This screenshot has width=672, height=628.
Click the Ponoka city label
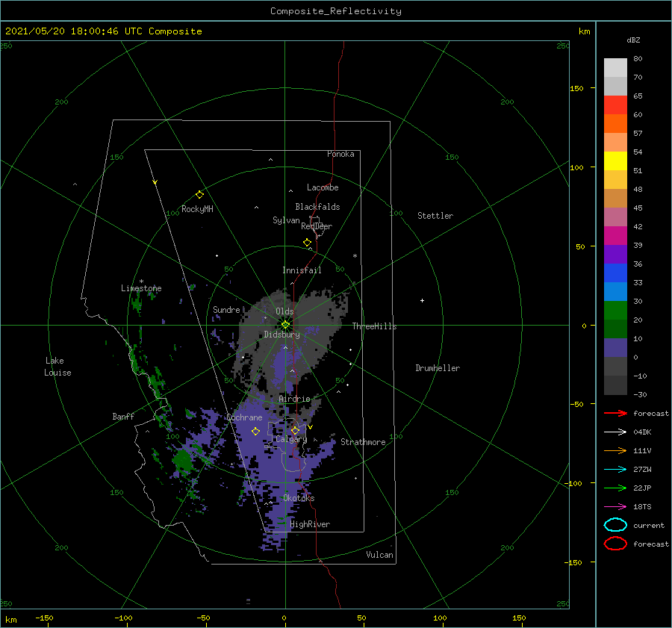(340, 154)
